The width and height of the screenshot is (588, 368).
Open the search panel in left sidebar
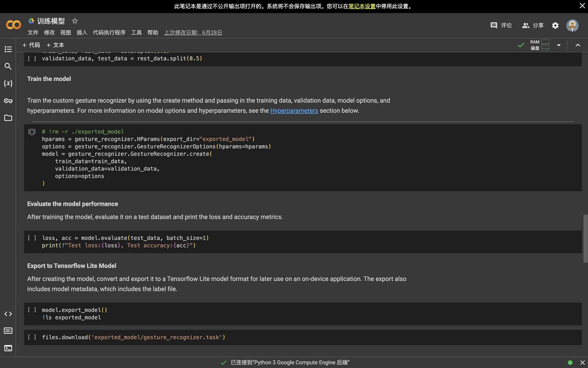pyautogui.click(x=8, y=66)
